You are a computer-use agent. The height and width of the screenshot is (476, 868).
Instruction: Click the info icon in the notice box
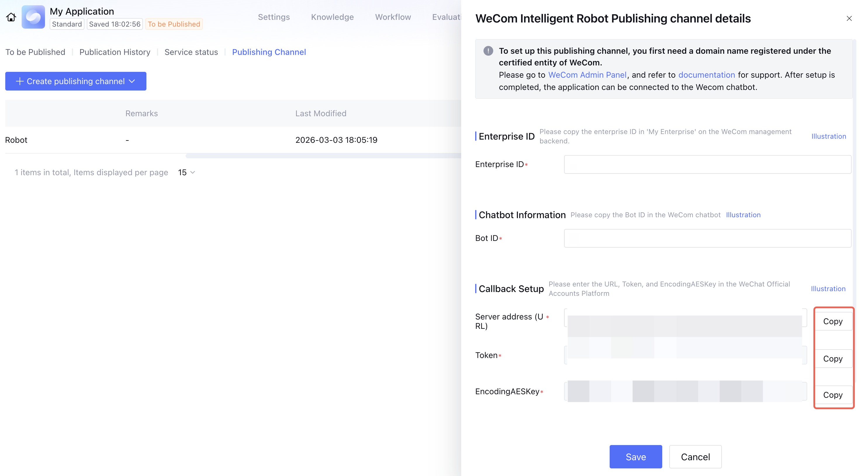(x=488, y=51)
